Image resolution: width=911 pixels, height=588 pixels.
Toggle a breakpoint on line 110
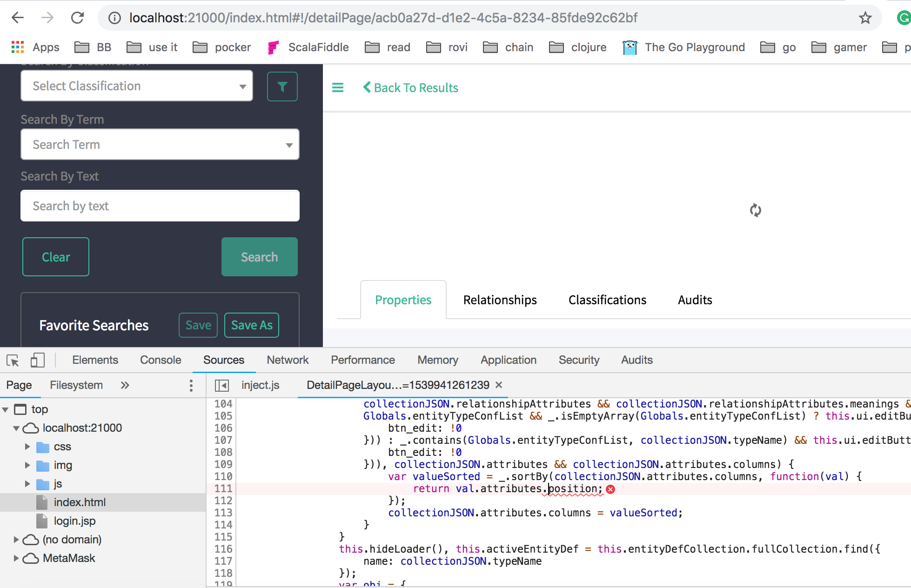coord(224,476)
